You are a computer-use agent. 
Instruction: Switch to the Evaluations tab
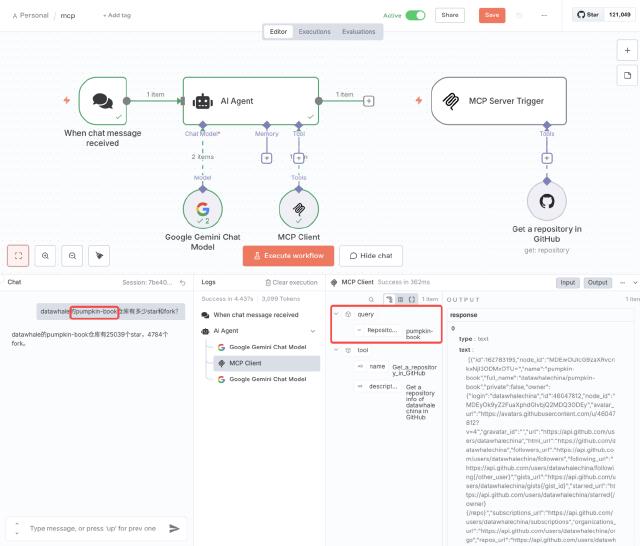(x=359, y=32)
